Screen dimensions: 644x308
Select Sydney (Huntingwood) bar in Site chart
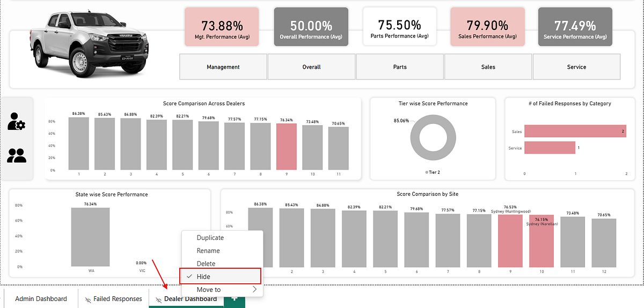[x=510, y=241]
